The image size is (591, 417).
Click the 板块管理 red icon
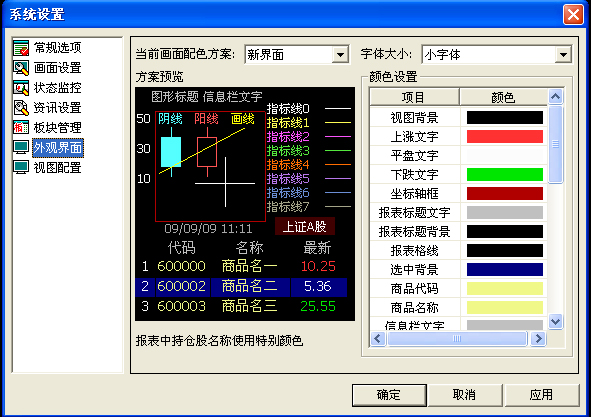click(x=21, y=127)
